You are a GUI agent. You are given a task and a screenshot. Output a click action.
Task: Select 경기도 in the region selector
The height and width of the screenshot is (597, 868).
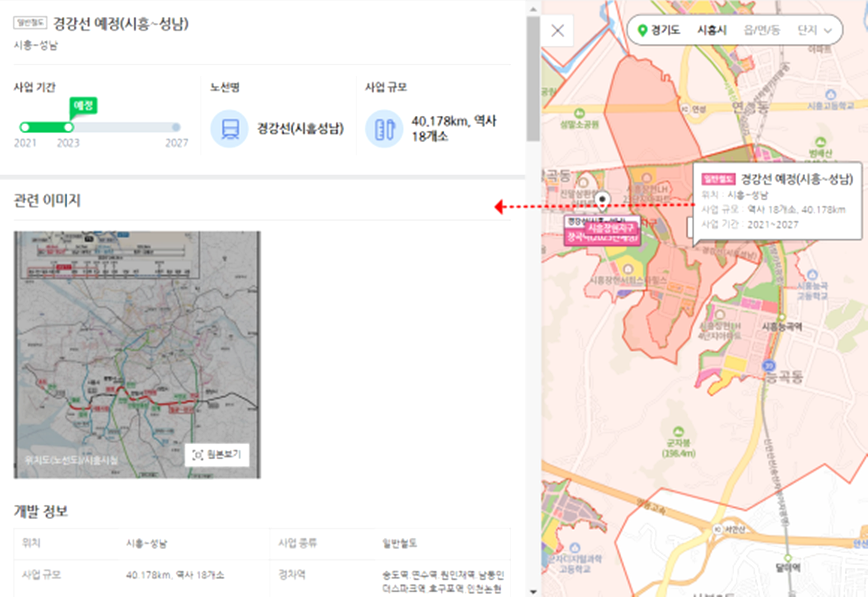(665, 30)
